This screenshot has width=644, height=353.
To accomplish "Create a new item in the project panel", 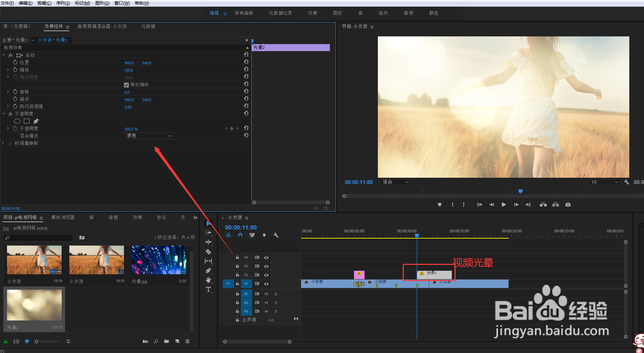I will [177, 341].
